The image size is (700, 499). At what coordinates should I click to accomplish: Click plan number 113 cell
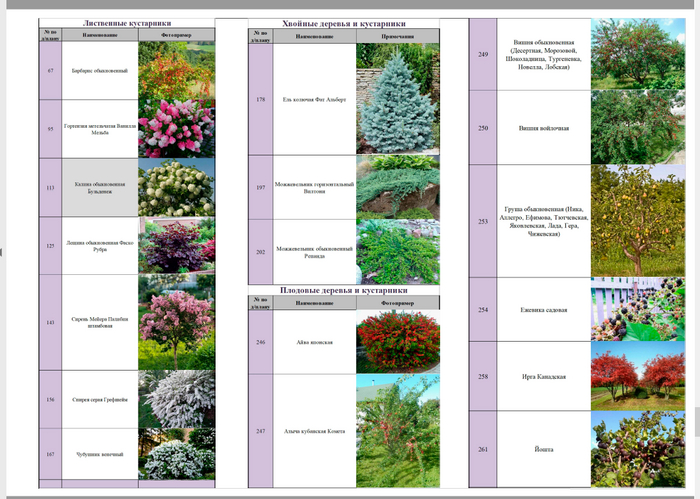50,187
